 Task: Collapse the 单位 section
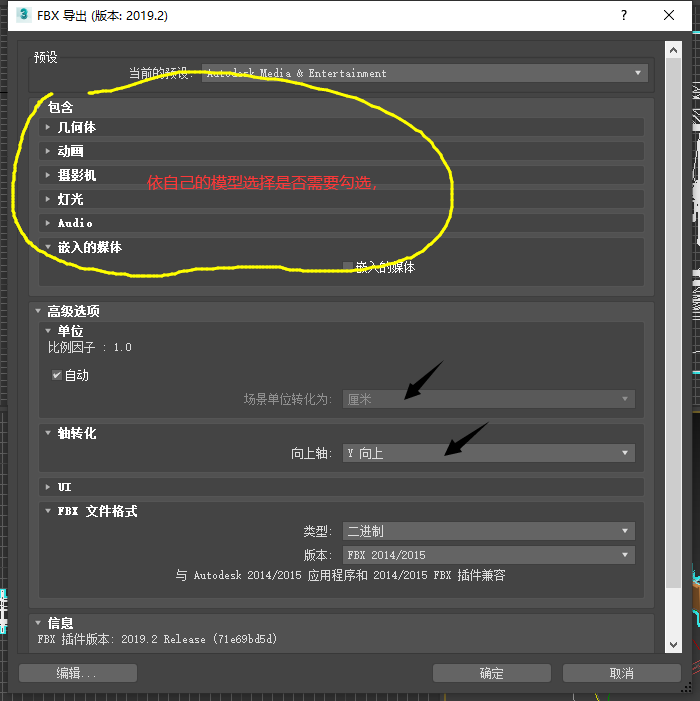47,331
